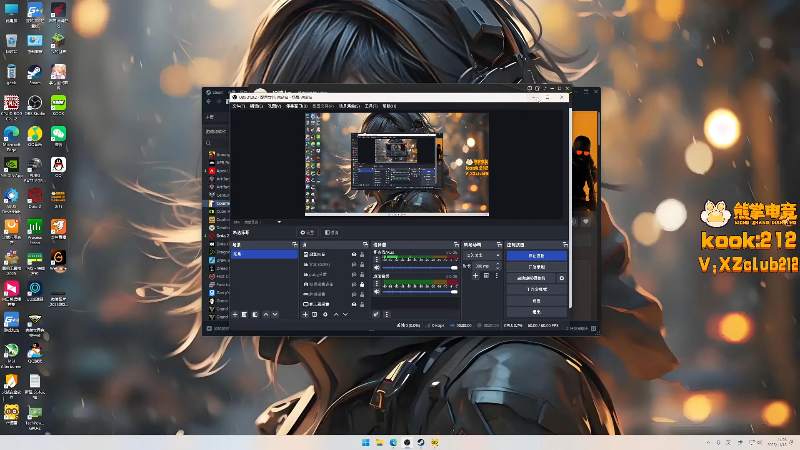
Task: Open the File menu in OBS
Action: [238, 106]
